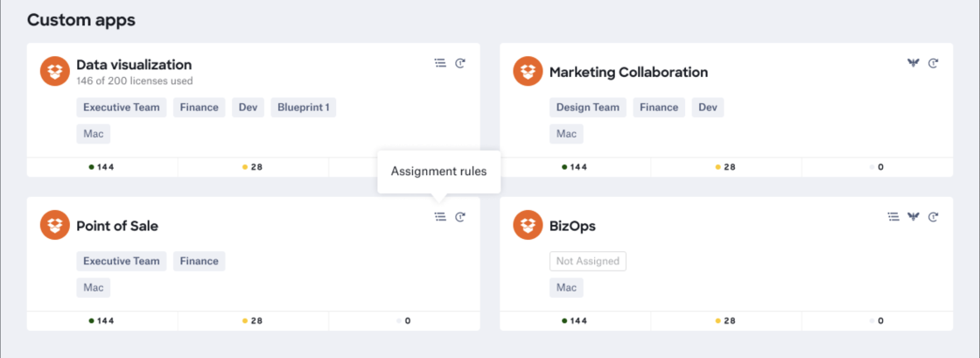Click the circular arrow icon on BizOps card
This screenshot has height=358, width=980.
(x=934, y=216)
